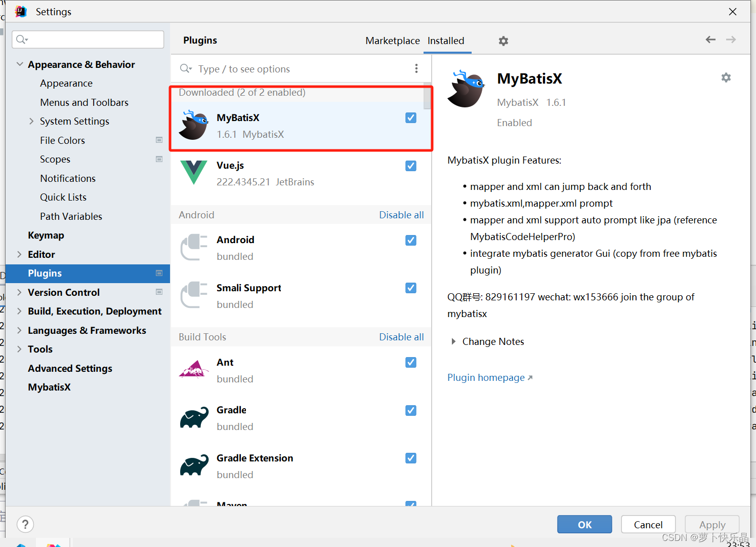The width and height of the screenshot is (756, 547).
Task: Open Advanced Settings page
Action: (x=70, y=368)
